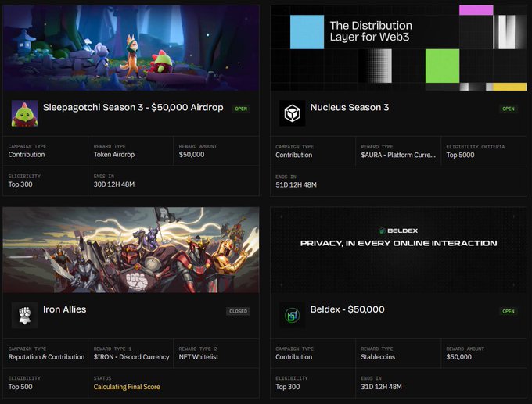The width and height of the screenshot is (532, 404).
Task: Click the $50,000 reward amount on Beldex
Action: click(x=458, y=357)
